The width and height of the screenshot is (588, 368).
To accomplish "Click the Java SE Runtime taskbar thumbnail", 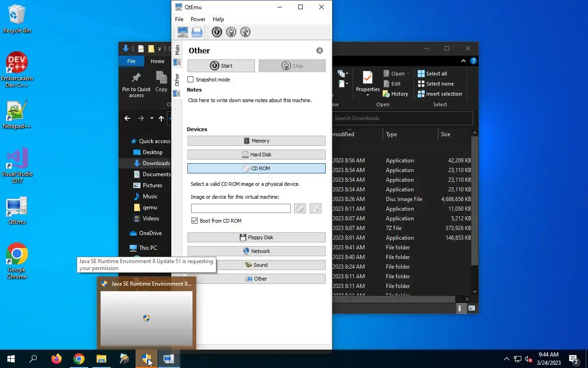I will coord(147,313).
